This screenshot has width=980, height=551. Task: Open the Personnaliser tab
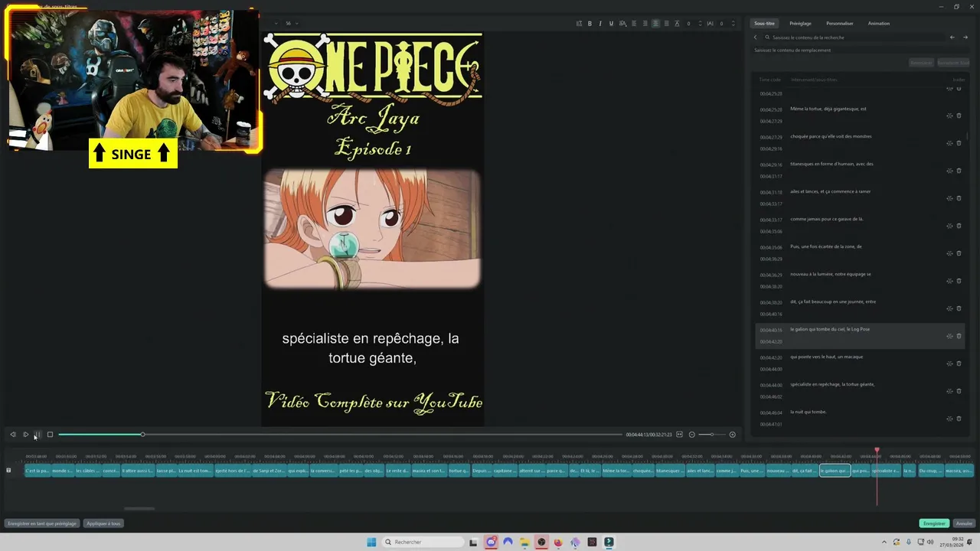click(840, 24)
